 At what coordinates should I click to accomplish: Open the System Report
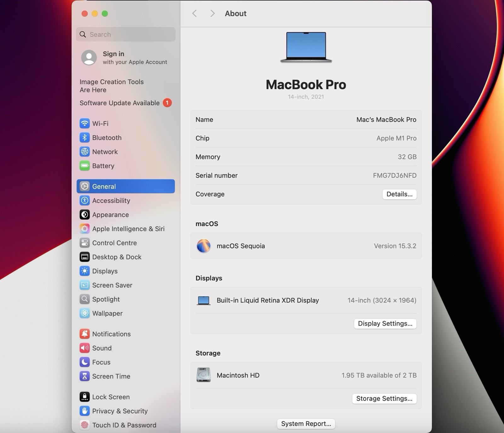306,424
